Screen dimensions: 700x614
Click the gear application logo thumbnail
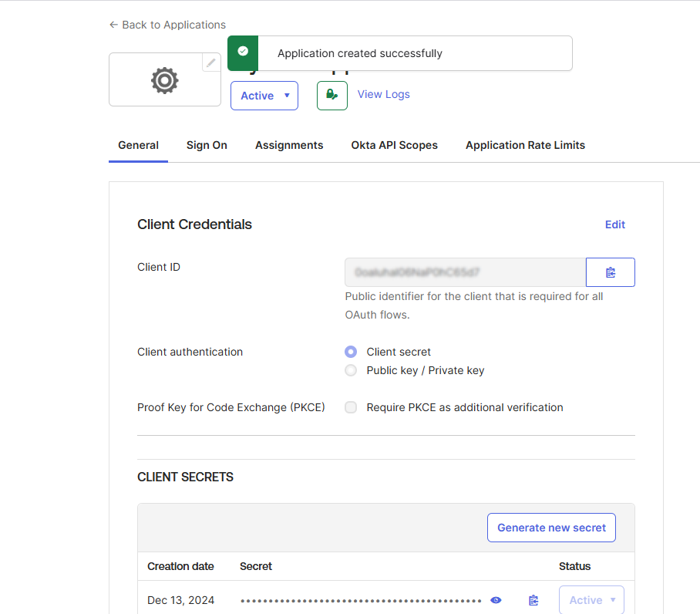pos(165,80)
